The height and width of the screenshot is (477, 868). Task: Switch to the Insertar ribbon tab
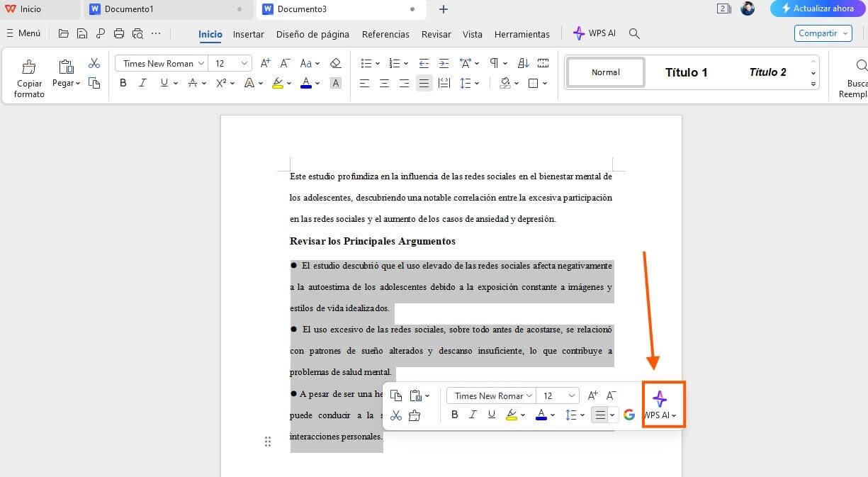[x=248, y=33]
